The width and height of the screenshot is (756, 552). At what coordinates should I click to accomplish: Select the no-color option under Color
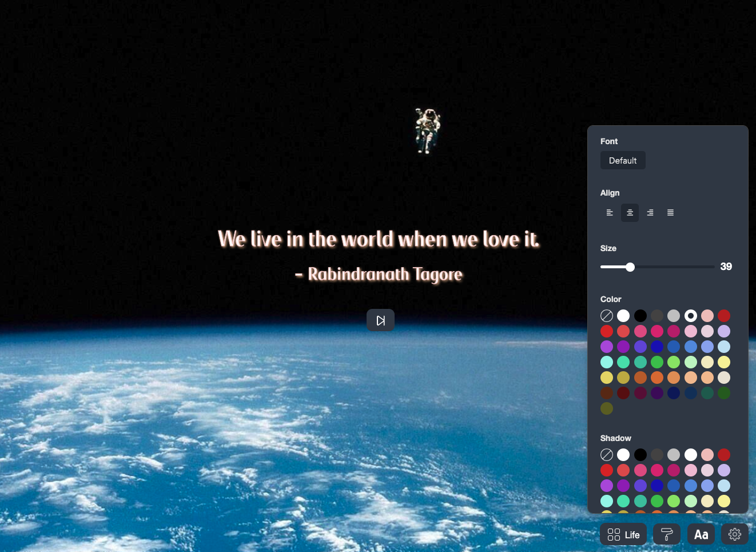607,316
